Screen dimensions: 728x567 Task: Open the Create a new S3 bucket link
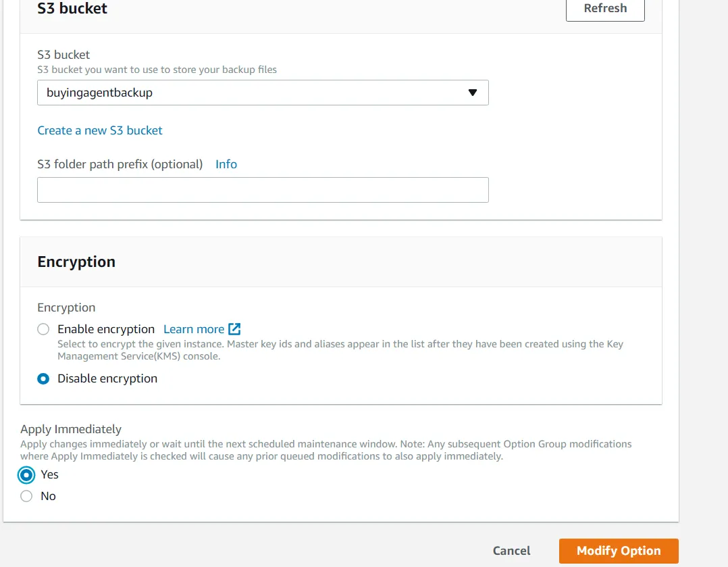[x=100, y=130]
